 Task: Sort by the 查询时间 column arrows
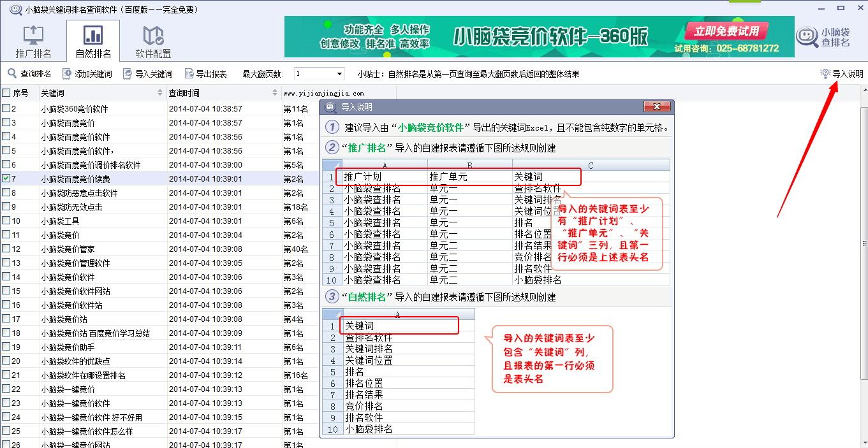[x=275, y=93]
